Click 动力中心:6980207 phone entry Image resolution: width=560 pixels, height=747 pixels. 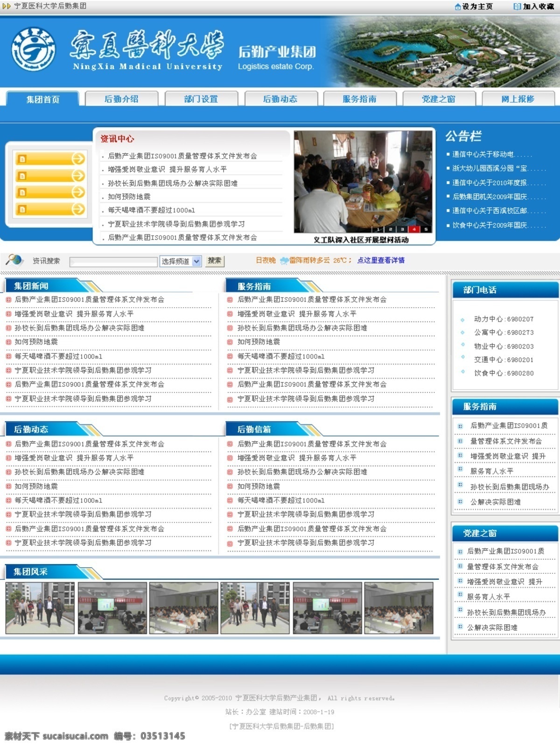click(504, 319)
